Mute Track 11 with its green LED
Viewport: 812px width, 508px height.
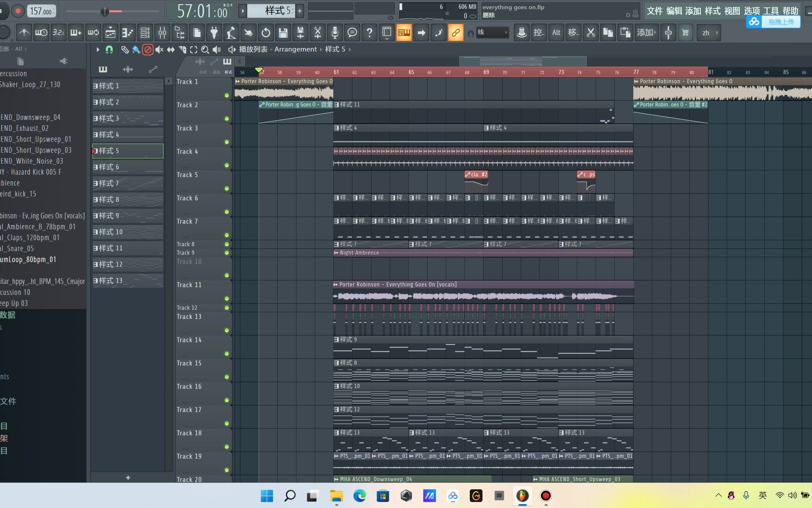(227, 298)
